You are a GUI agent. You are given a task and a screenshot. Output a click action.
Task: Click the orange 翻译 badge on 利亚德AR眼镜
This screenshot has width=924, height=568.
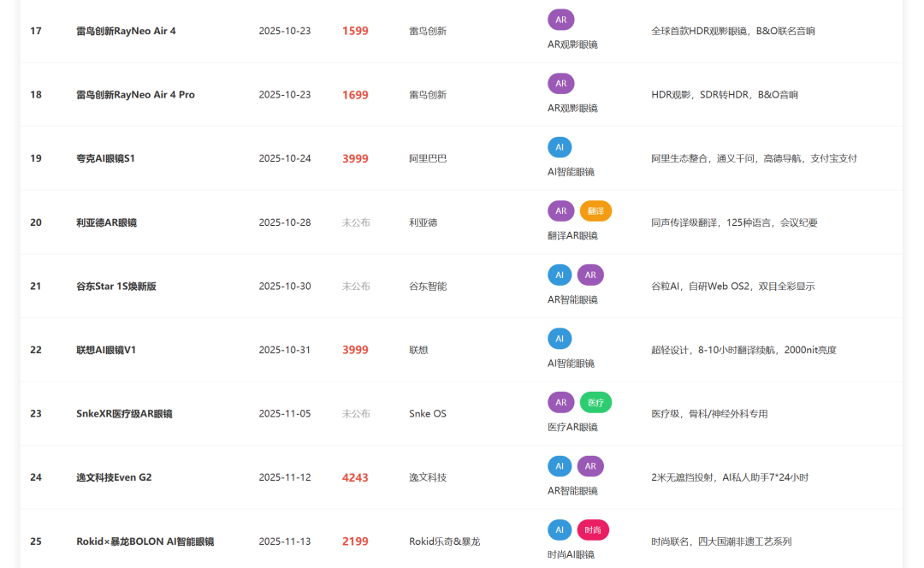pyautogui.click(x=595, y=210)
